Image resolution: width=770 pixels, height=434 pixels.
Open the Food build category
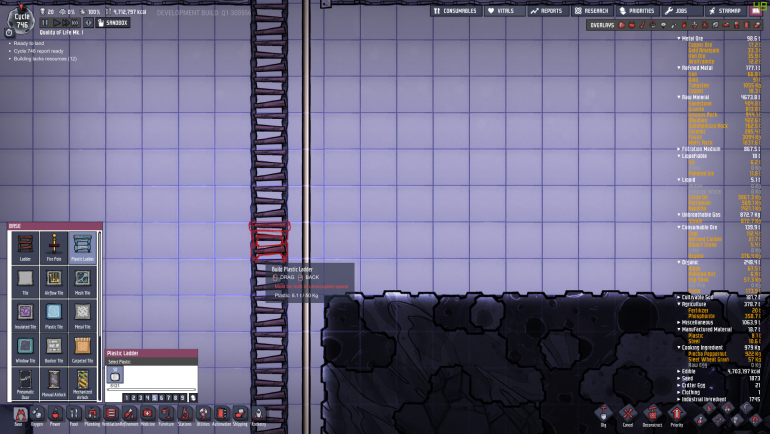pos(74,415)
